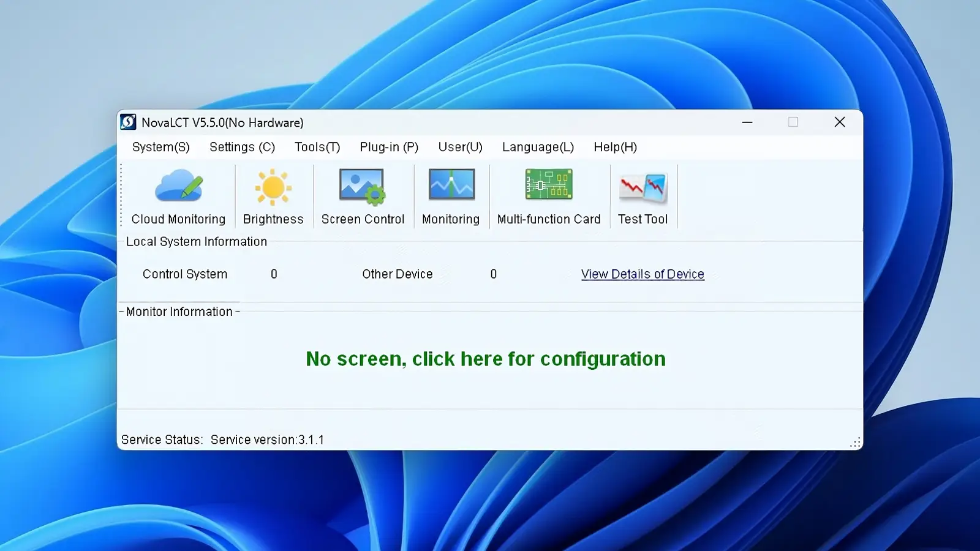Click 'No screen, click here for configuration'

486,359
